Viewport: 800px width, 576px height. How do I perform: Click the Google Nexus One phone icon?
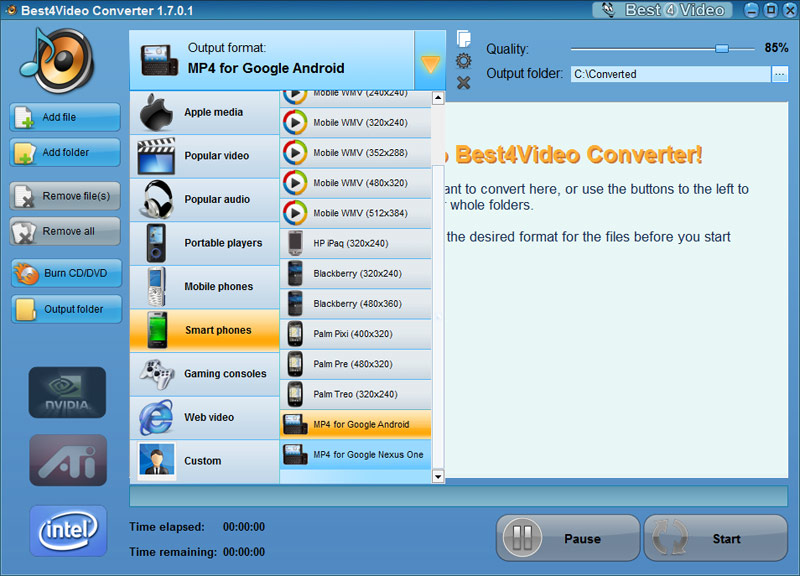click(x=295, y=455)
